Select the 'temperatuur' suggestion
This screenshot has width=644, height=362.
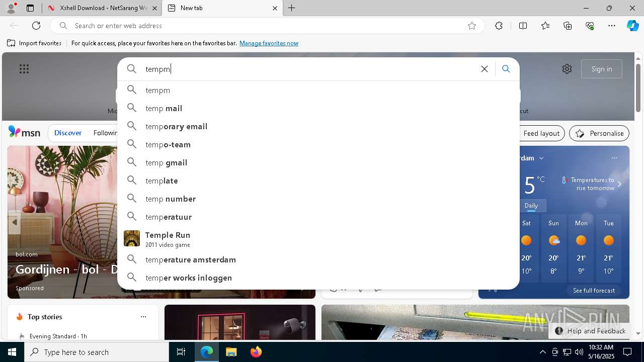[318, 217]
